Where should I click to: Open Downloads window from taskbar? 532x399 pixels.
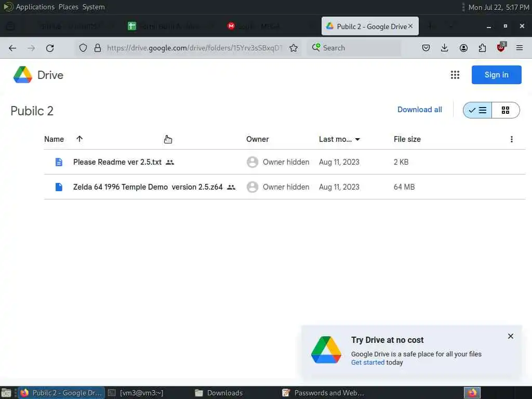[219, 393]
